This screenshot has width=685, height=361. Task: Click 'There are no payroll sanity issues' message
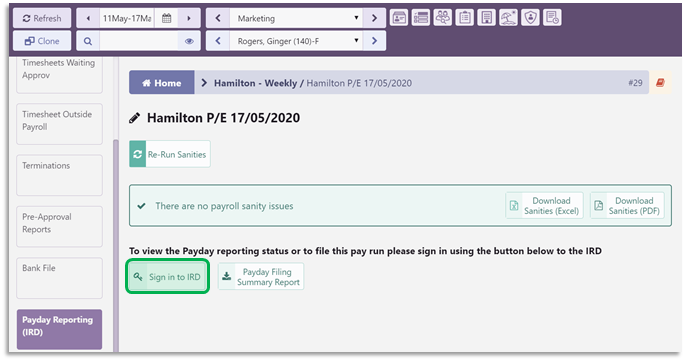click(x=224, y=206)
